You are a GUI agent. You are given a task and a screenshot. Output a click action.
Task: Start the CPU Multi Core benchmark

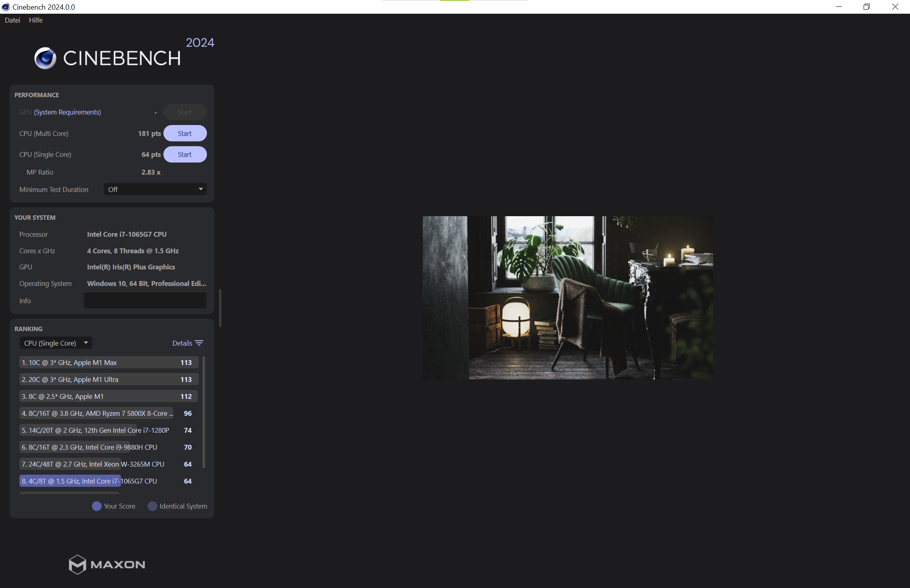pos(185,133)
